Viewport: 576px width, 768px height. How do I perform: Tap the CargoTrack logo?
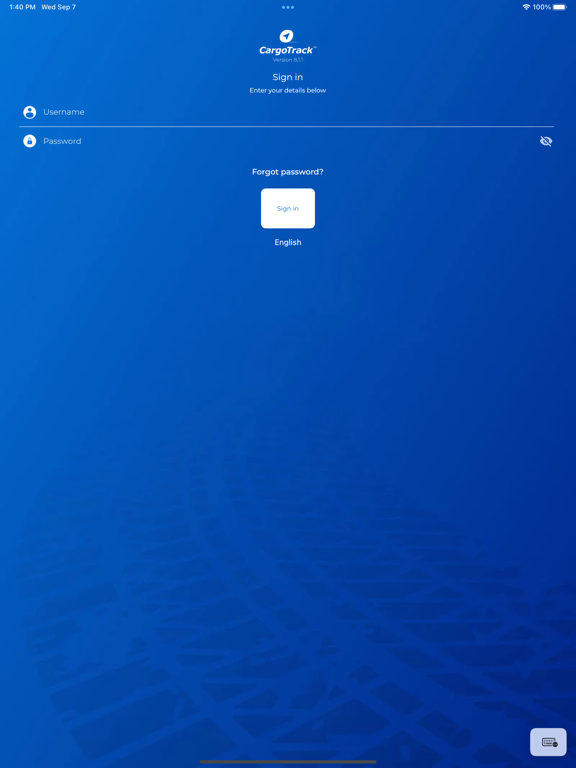[x=288, y=43]
